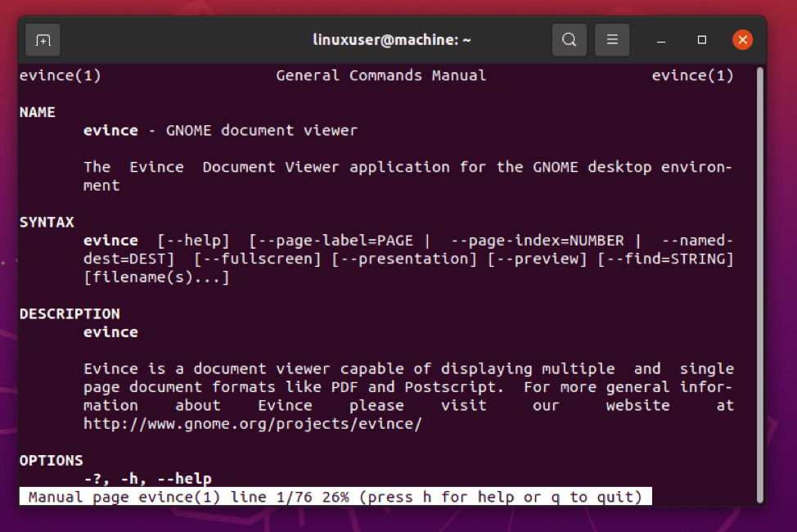The image size is (797, 532).
Task: Click the General Commands Manual header text
Action: coord(381,76)
